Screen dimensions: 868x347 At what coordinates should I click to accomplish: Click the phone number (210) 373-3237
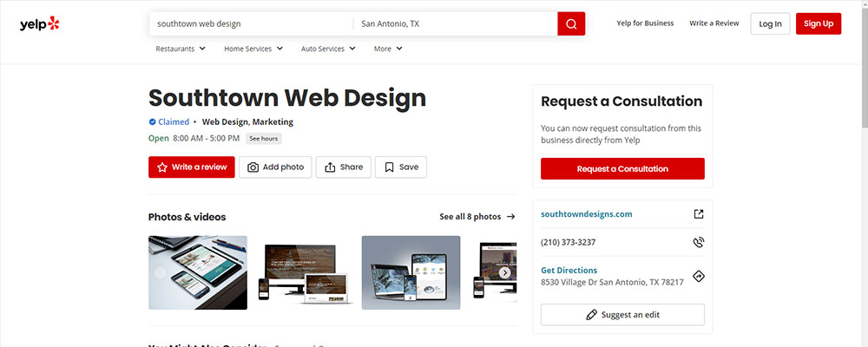568,242
